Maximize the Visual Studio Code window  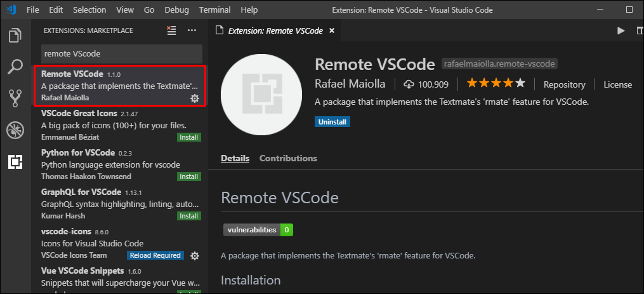coord(629,10)
